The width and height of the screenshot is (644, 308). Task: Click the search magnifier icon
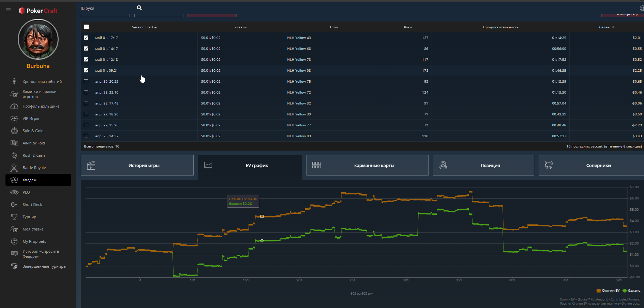[x=139, y=8]
